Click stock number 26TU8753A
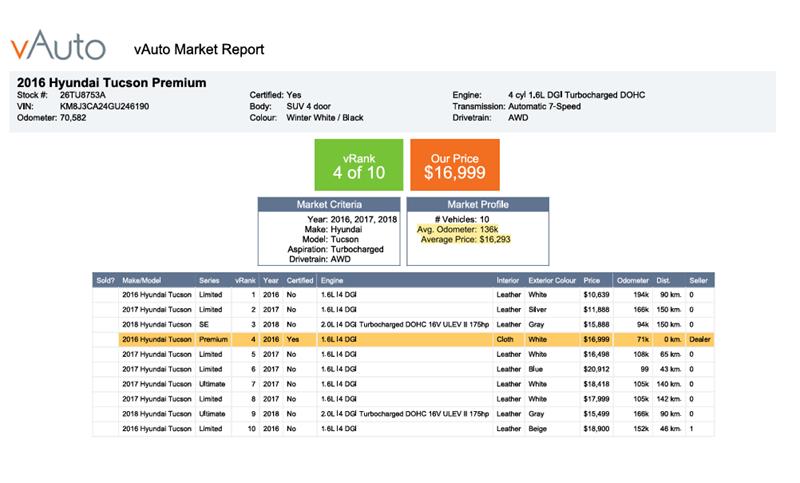The image size is (800, 483). point(83,95)
